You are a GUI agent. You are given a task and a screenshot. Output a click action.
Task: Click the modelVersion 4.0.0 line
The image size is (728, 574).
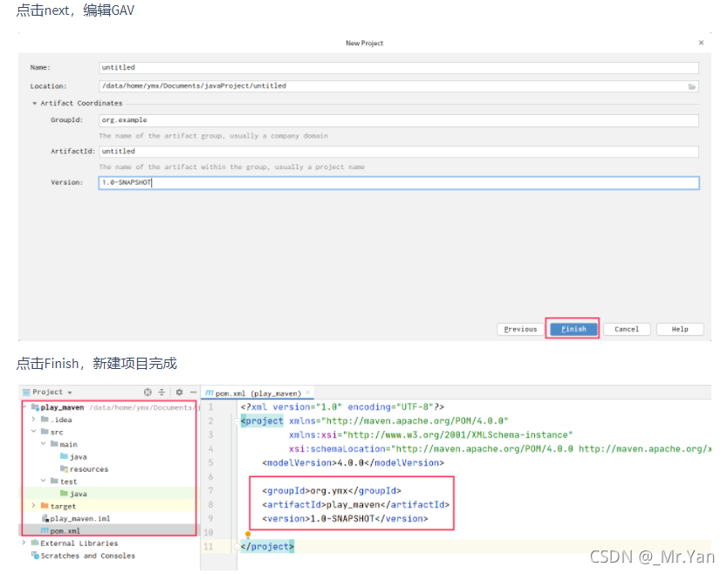353,463
